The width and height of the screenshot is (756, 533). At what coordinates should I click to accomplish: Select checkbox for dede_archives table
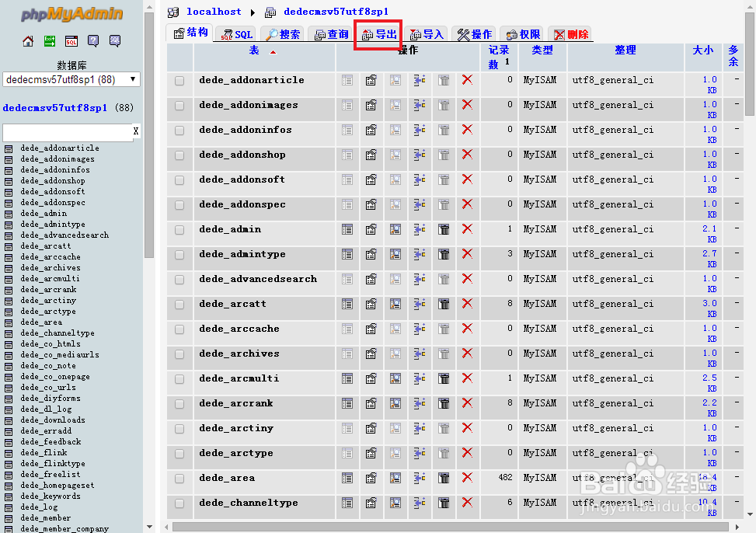[x=179, y=354]
